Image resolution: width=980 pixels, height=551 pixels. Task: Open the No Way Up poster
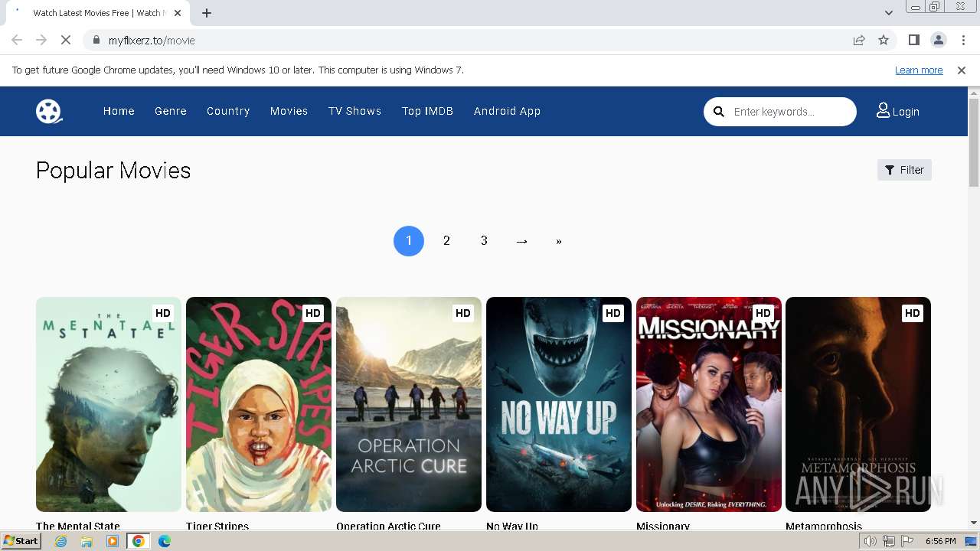[559, 404]
